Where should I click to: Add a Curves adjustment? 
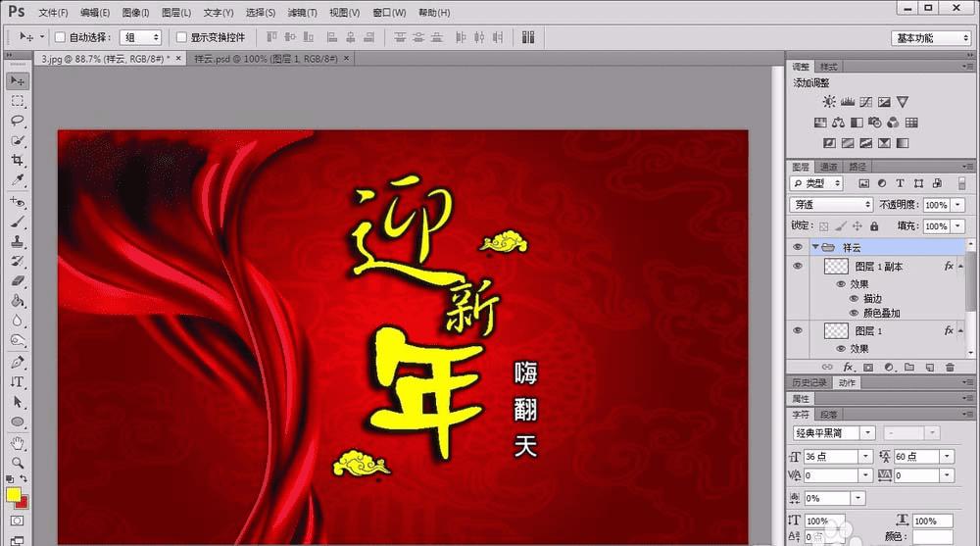click(865, 101)
